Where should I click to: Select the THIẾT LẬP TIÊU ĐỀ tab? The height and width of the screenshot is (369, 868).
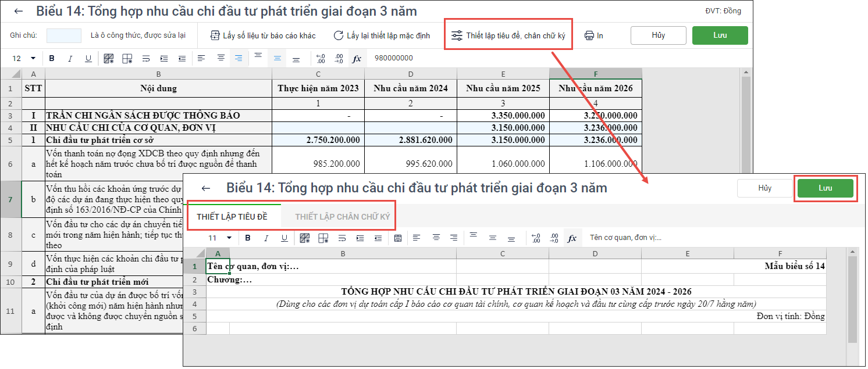pyautogui.click(x=232, y=217)
